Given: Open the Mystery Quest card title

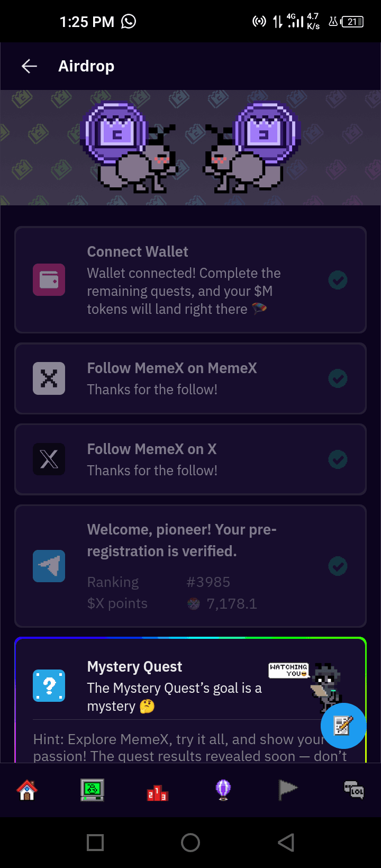Looking at the screenshot, I should (134, 667).
